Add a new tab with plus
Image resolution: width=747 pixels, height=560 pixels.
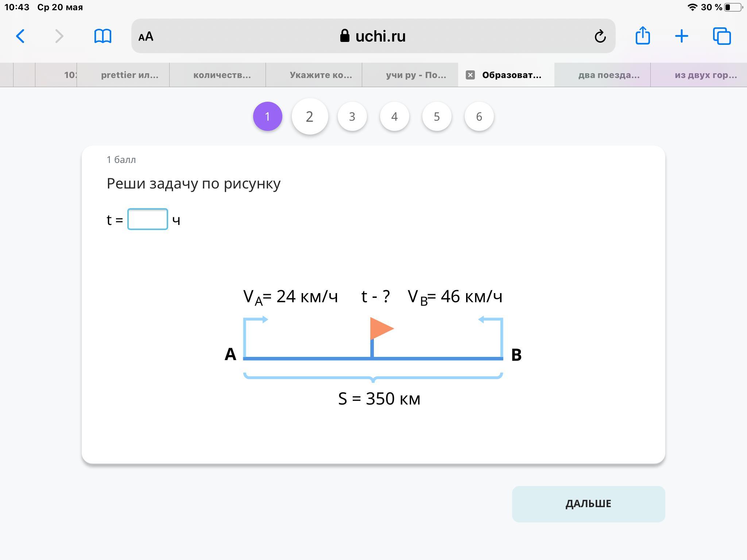click(681, 36)
